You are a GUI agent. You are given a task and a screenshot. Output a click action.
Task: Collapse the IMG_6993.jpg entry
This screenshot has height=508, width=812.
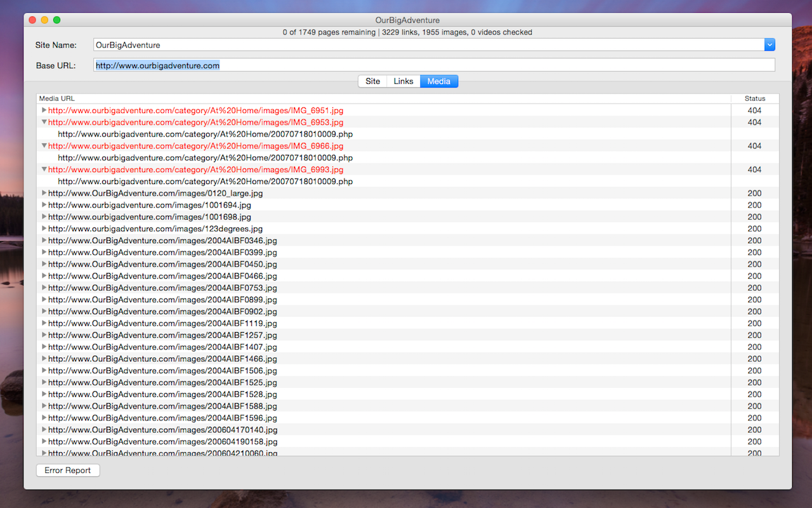click(44, 169)
